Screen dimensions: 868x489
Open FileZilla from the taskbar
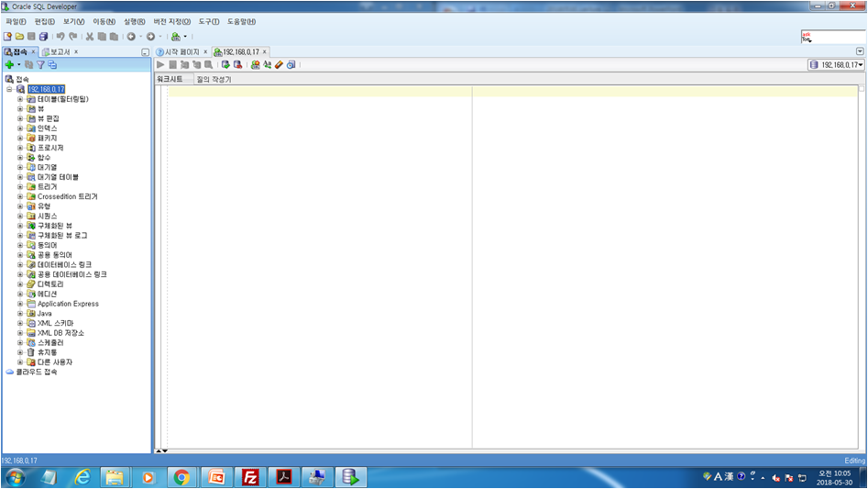[249, 477]
